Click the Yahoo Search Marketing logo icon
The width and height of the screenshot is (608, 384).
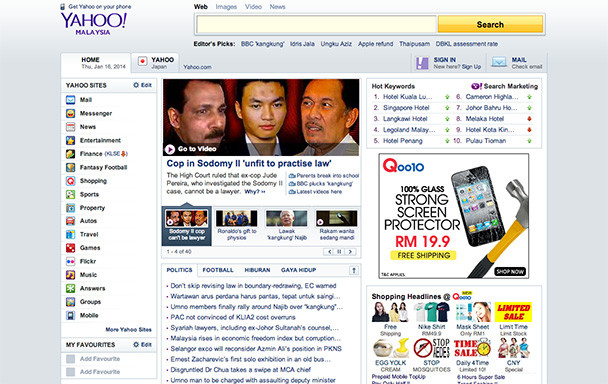coord(477,86)
